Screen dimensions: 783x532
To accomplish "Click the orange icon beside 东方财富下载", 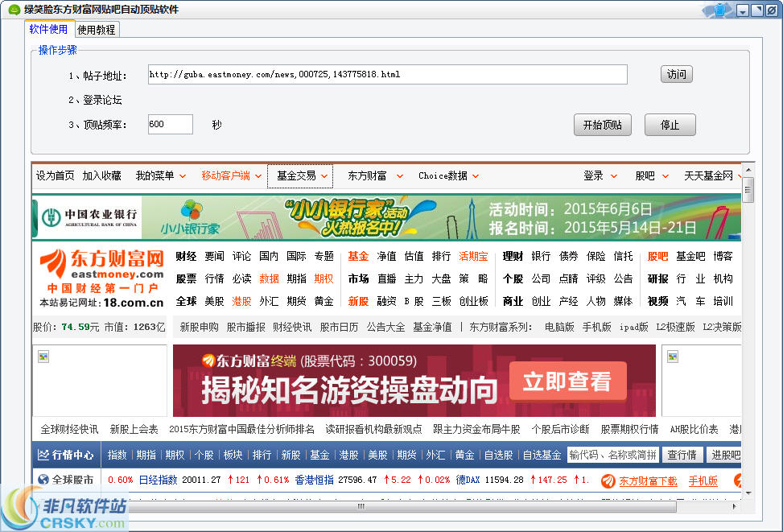I will [x=608, y=481].
